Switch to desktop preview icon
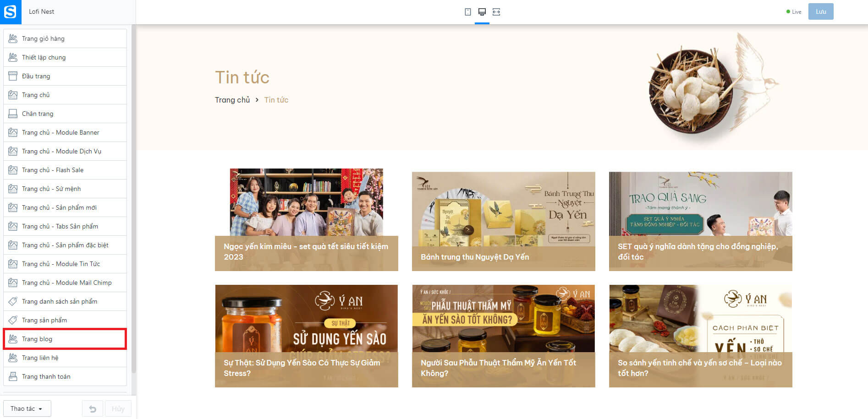 pyautogui.click(x=482, y=12)
